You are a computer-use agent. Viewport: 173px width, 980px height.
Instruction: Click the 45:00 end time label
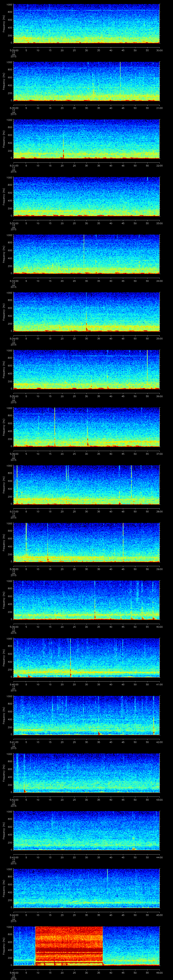[159, 915]
